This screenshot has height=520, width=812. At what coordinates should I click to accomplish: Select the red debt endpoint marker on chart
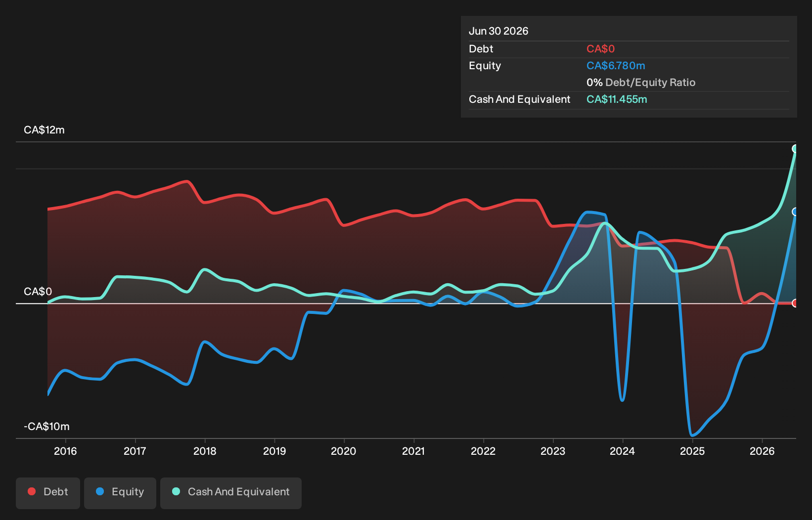[795, 303]
